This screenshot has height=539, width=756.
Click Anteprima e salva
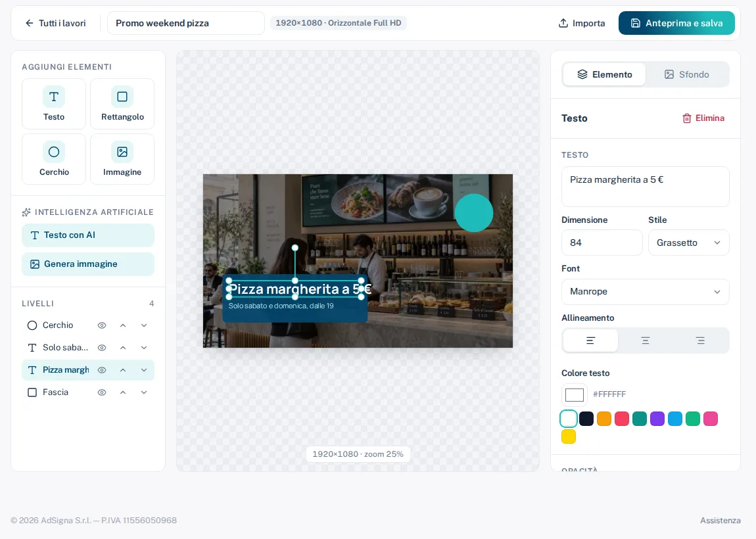676,23
